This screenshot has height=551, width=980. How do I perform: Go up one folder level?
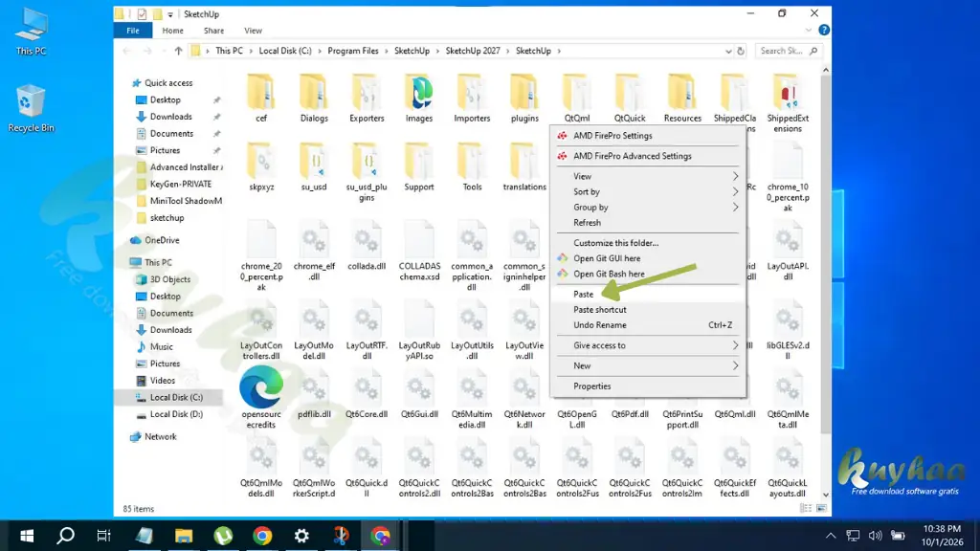(x=178, y=52)
